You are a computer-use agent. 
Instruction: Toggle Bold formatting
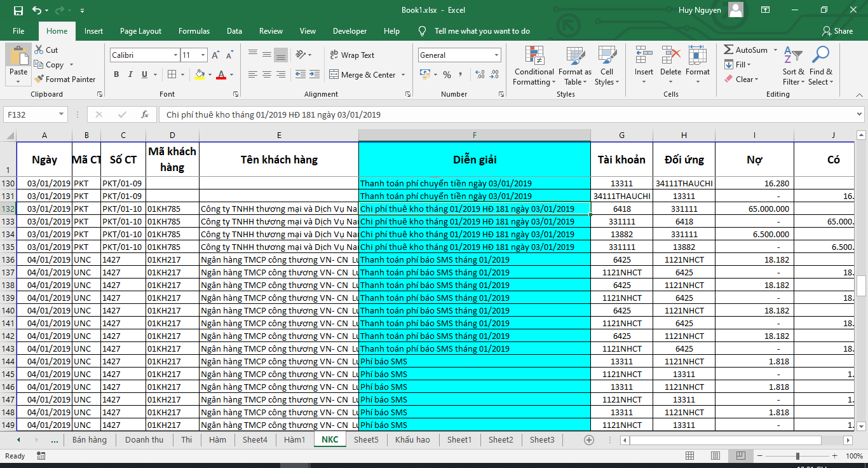point(116,75)
